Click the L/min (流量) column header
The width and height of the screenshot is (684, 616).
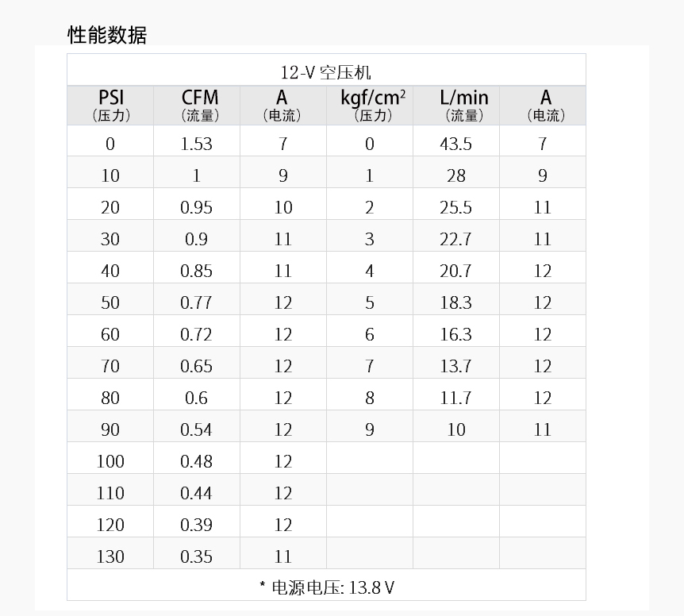456,106
